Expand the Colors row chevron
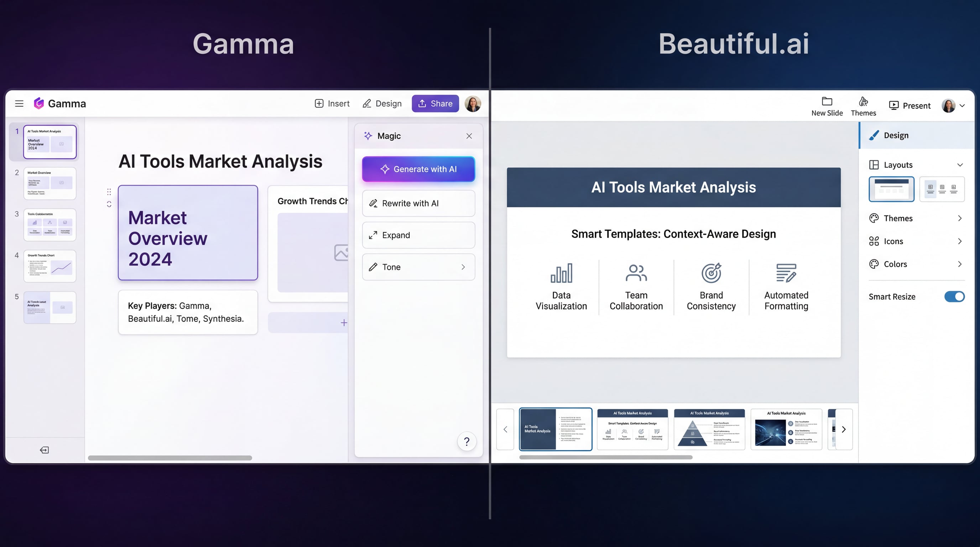This screenshot has width=980, height=547. tap(960, 264)
